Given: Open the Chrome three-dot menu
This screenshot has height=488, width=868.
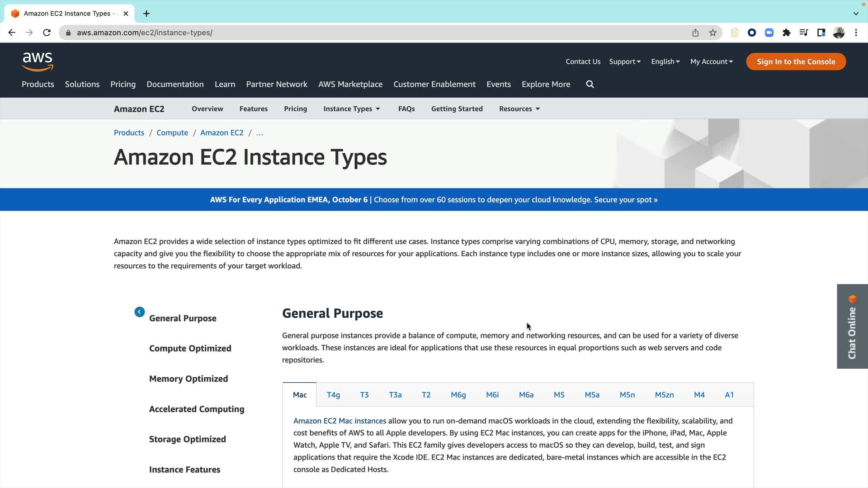Looking at the screenshot, I should click(x=856, y=33).
